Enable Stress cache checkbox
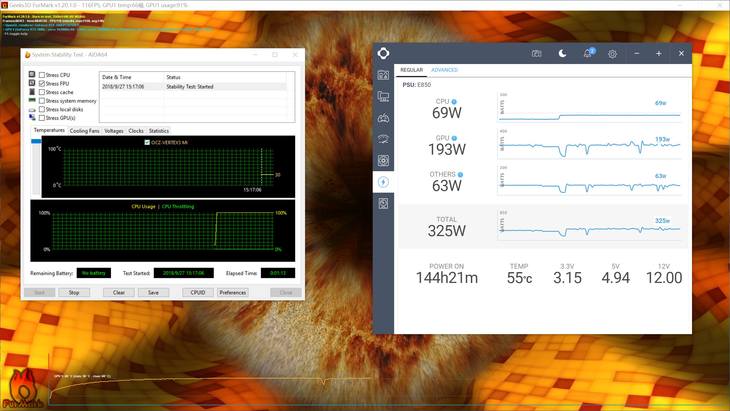This screenshot has width=730, height=411. coord(42,92)
